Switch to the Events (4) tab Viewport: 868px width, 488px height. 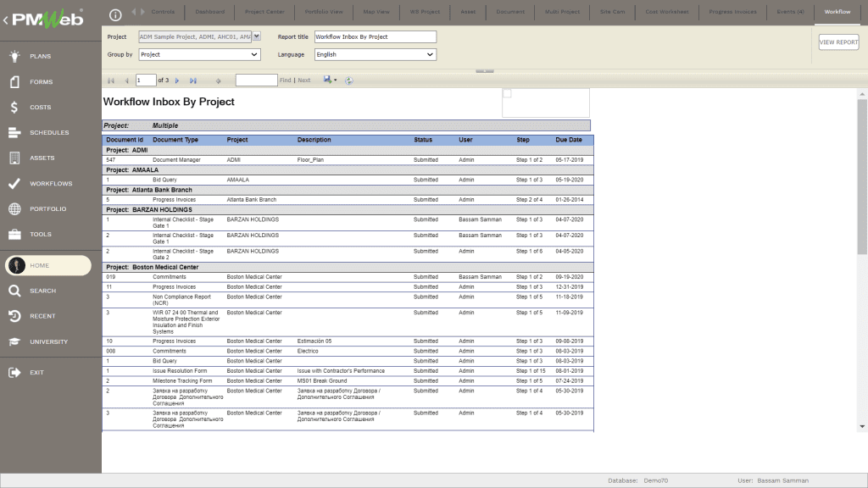pyautogui.click(x=790, y=12)
